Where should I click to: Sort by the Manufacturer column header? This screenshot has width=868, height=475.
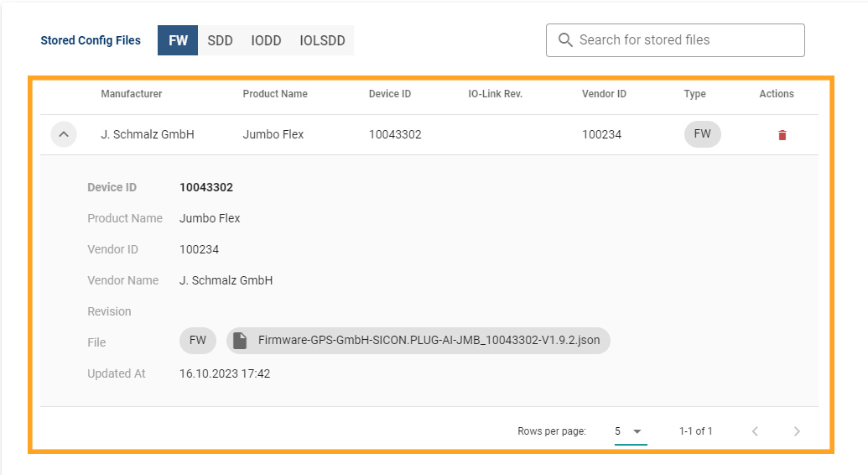click(x=132, y=94)
